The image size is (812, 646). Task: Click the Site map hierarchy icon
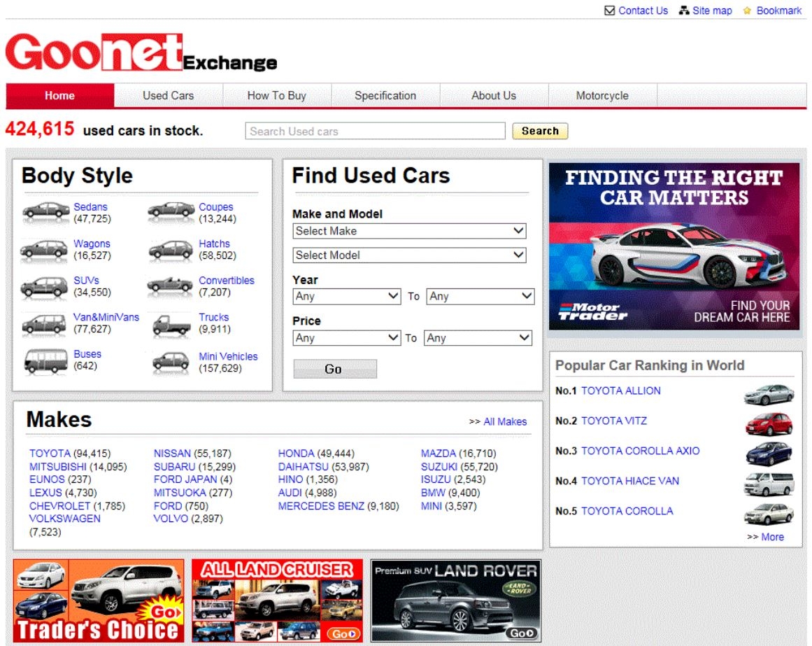tap(684, 10)
